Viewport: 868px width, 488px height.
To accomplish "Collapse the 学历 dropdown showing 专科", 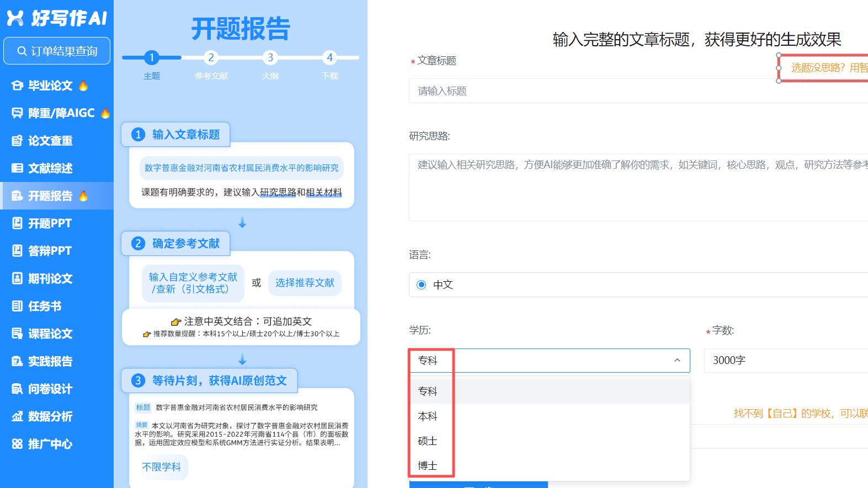I will tap(550, 360).
